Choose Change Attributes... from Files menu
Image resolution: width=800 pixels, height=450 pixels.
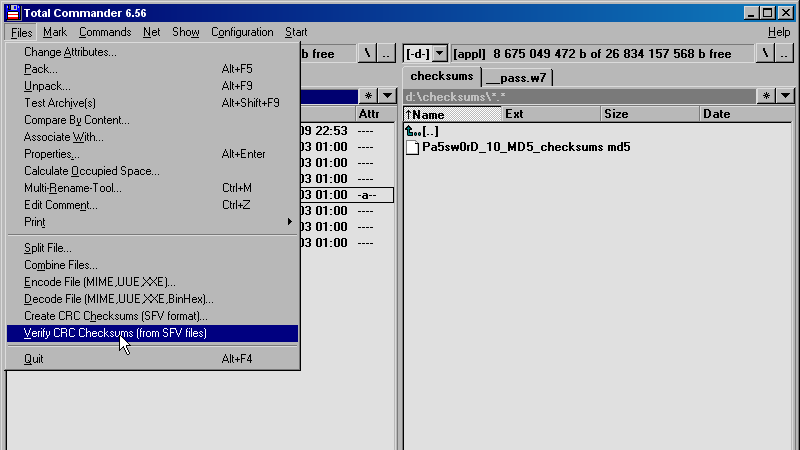click(x=153, y=52)
